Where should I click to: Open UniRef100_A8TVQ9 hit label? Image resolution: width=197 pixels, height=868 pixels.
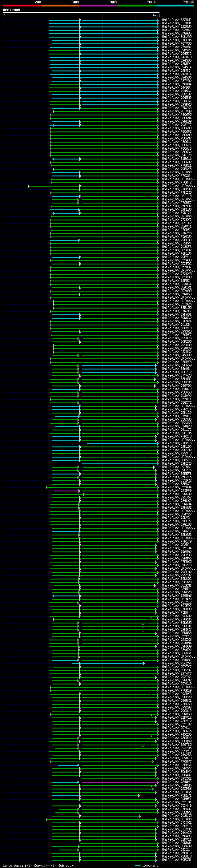click(177, 111)
